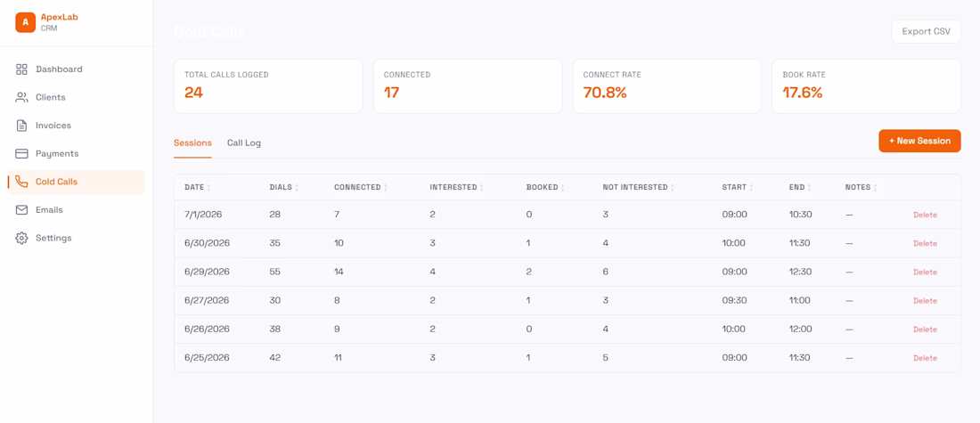Click the date 6/29/2026 cell
980x423 pixels.
click(x=207, y=272)
